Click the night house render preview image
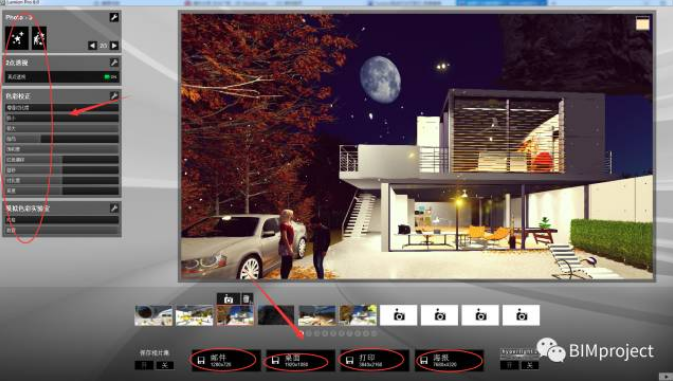This screenshot has width=673, height=381. (x=416, y=147)
